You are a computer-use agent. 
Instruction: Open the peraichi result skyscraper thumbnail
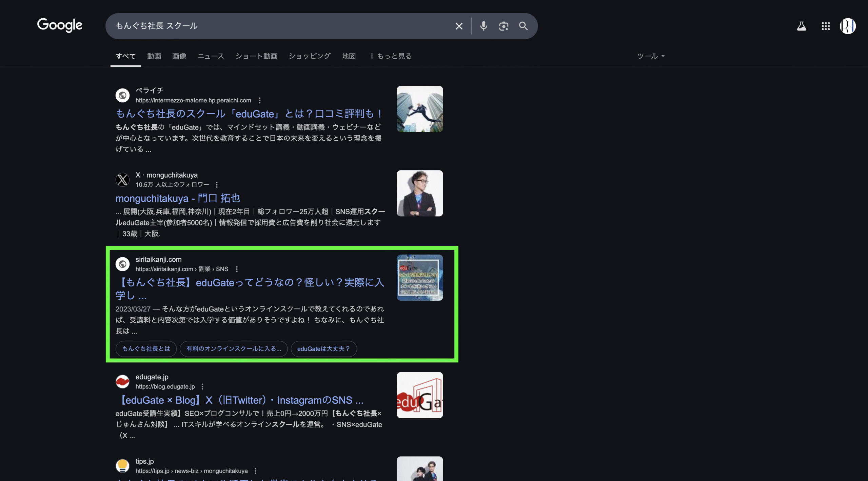[420, 109]
